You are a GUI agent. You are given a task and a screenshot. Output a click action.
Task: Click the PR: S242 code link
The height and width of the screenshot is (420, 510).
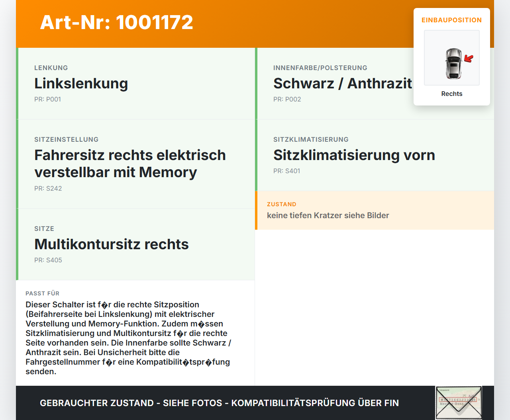[48, 188]
